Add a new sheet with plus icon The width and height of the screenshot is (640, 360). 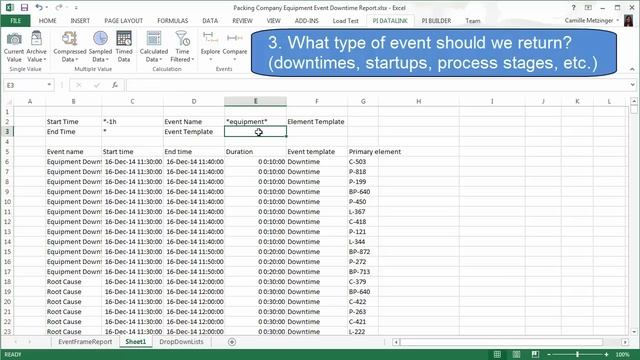click(232, 342)
